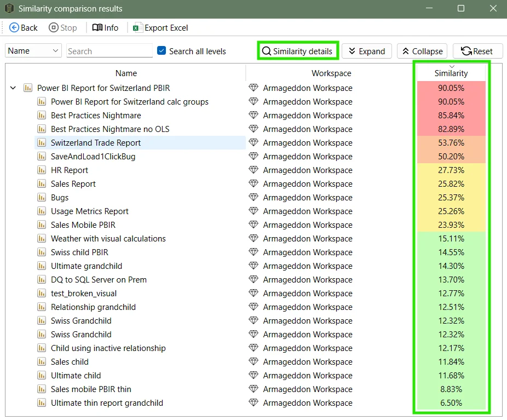Click report icon beside Swiss child PBIR
This screenshot has width=507, height=420.
[x=42, y=252]
